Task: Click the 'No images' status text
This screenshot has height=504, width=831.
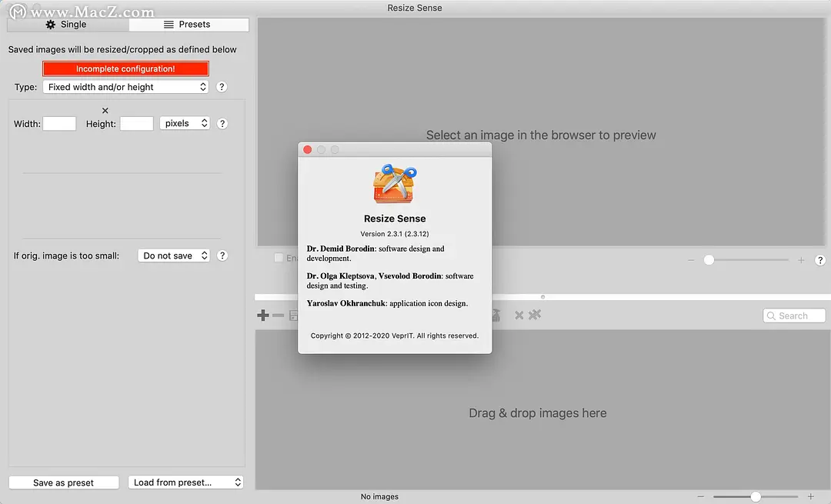Action: 379,496
